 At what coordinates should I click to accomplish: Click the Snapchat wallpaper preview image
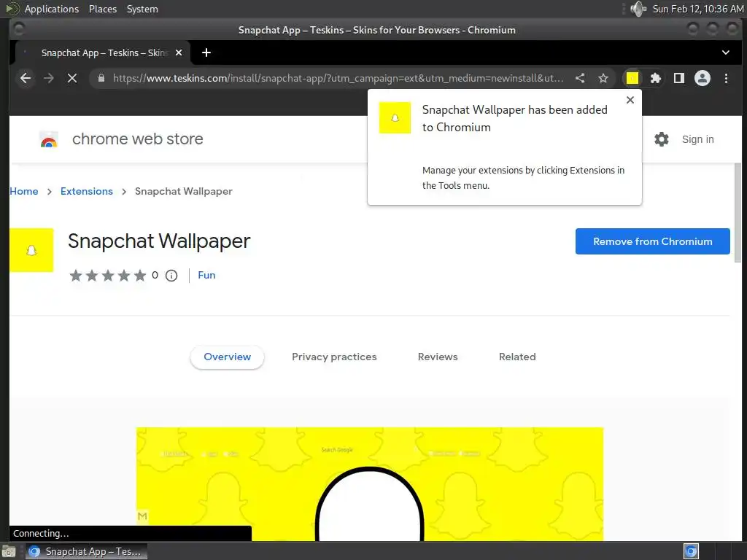(x=370, y=484)
